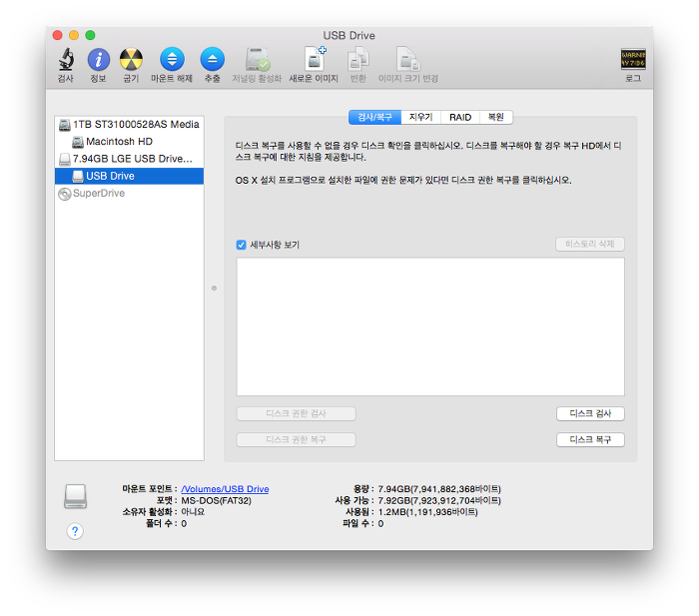
Task: Click the 디스크 복구 button
Action: pos(590,440)
